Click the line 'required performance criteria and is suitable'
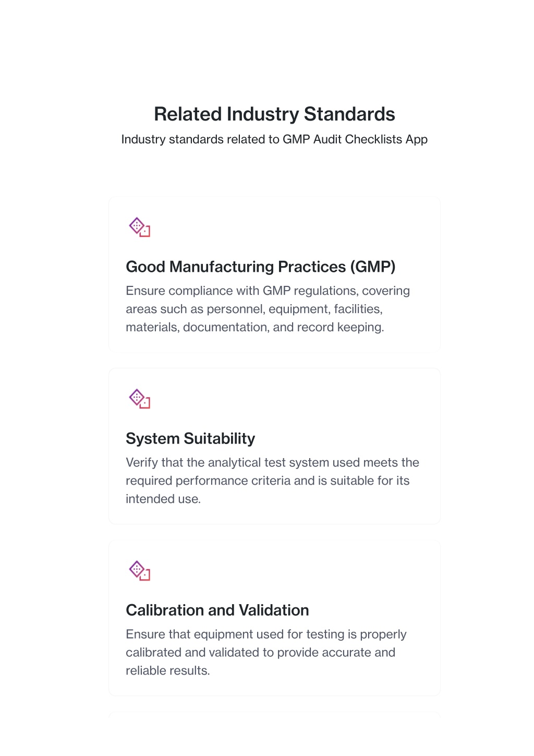This screenshot has width=534, height=756. pyautogui.click(x=248, y=481)
